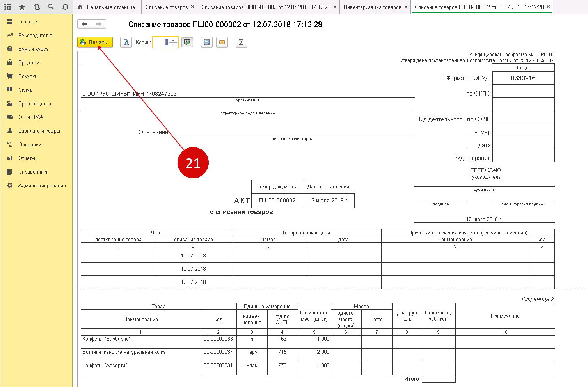Image resolution: width=588 pixels, height=387 pixels.
Task: Click the Покупки cart icon
Action: point(10,76)
